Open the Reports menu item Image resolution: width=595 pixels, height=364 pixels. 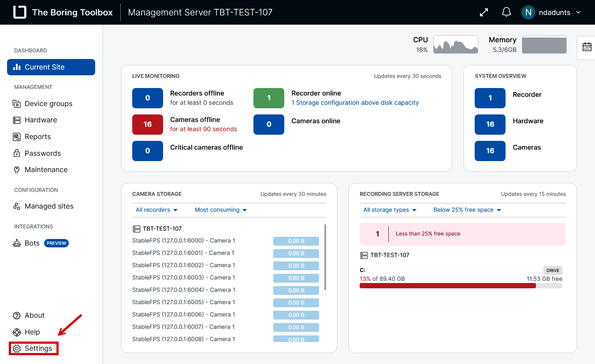pyautogui.click(x=37, y=137)
